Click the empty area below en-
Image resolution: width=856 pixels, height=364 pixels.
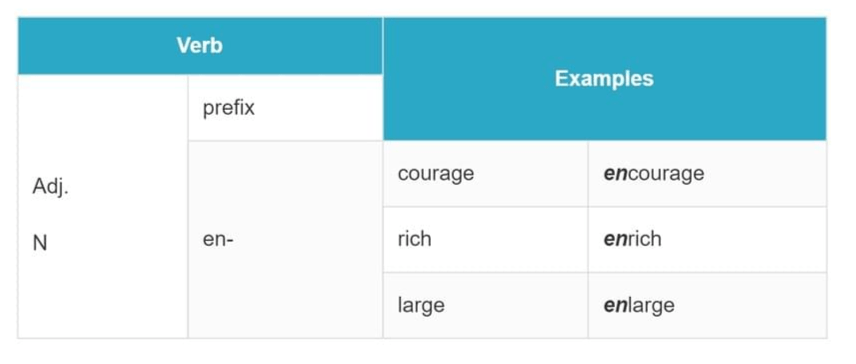tap(285, 295)
